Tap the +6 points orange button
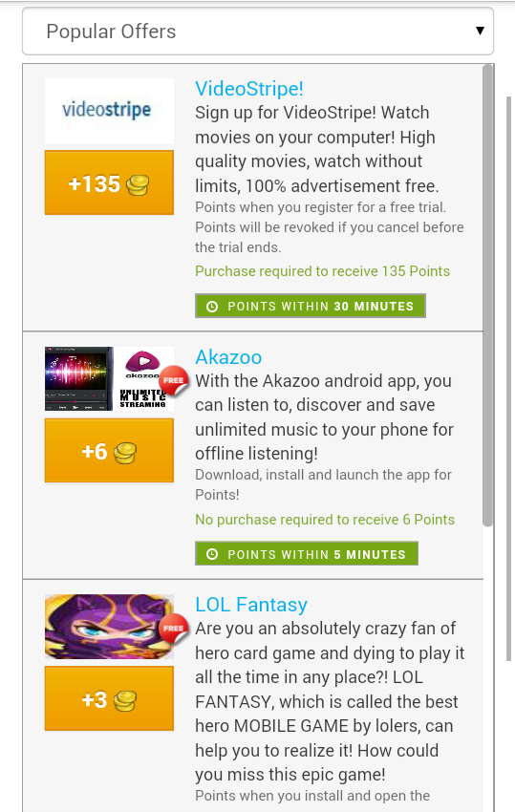 coord(109,451)
